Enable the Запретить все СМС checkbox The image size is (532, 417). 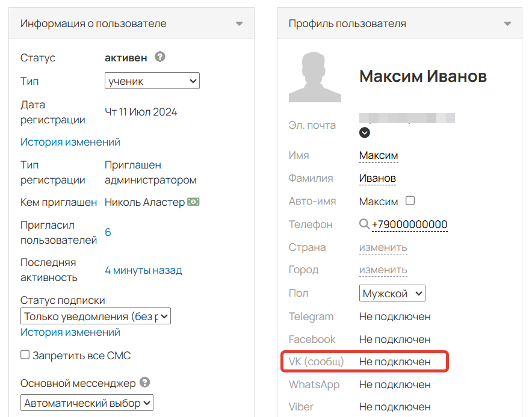25,355
